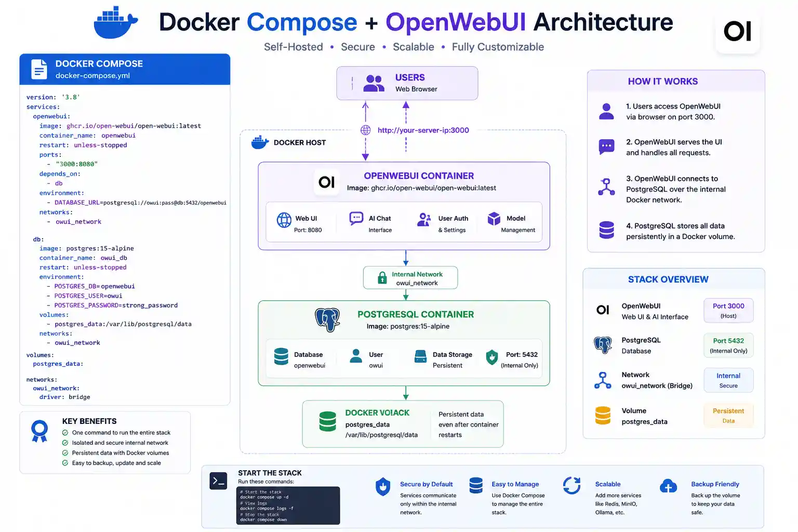798x532 pixels.
Task: Click the Port 3000 (Host) badge
Action: pyautogui.click(x=728, y=311)
